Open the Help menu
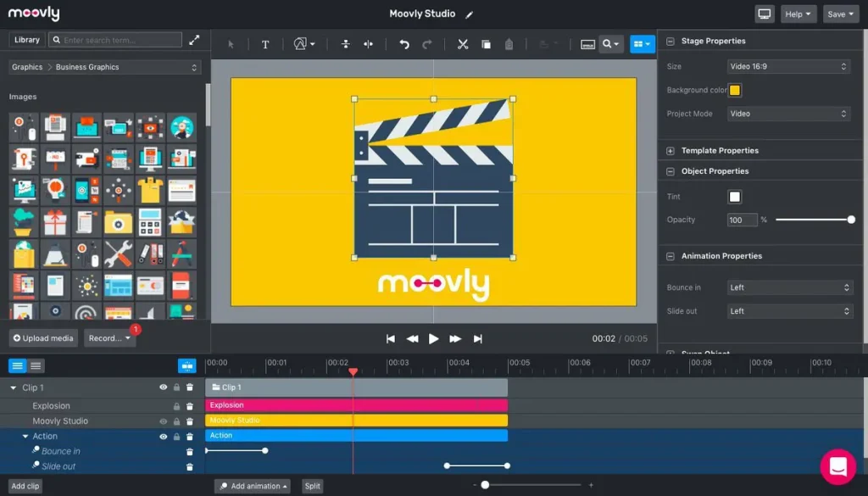 coord(798,14)
